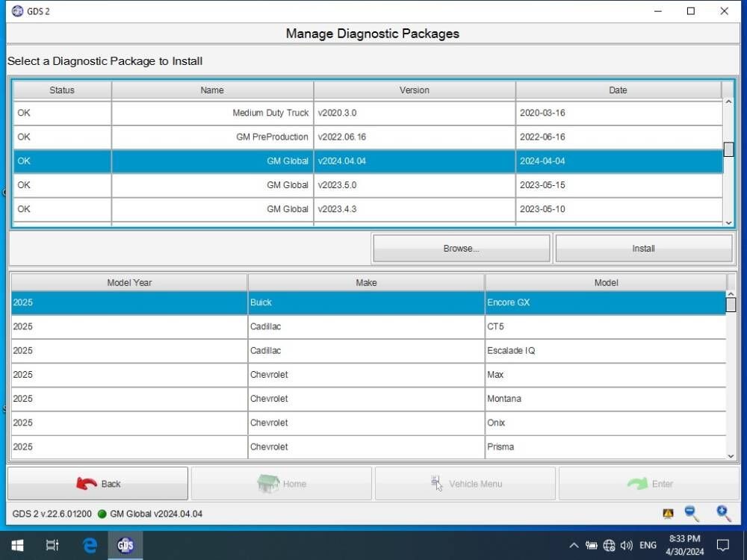Click the Back button
This screenshot has height=560, width=747.
(98, 483)
